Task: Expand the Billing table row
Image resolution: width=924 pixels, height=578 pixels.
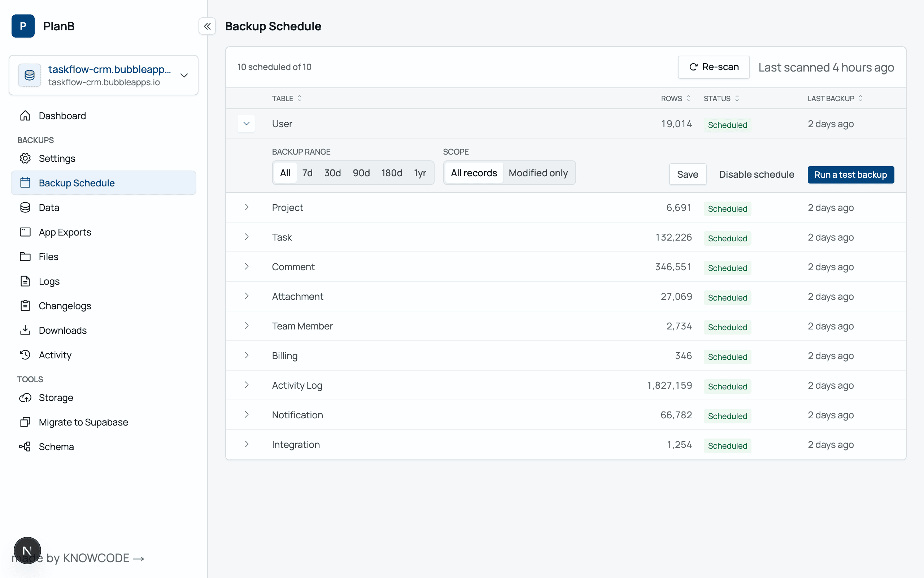Action: pyautogui.click(x=247, y=355)
